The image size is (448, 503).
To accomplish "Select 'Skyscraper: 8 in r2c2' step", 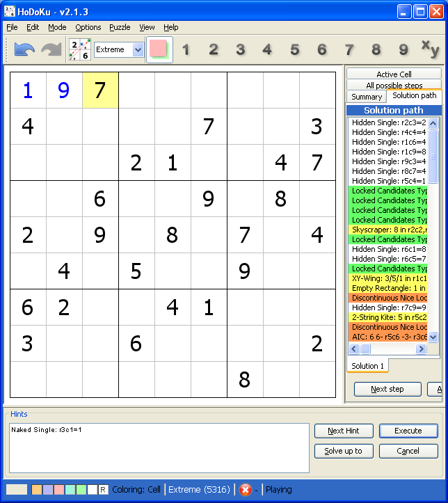I will [x=388, y=230].
